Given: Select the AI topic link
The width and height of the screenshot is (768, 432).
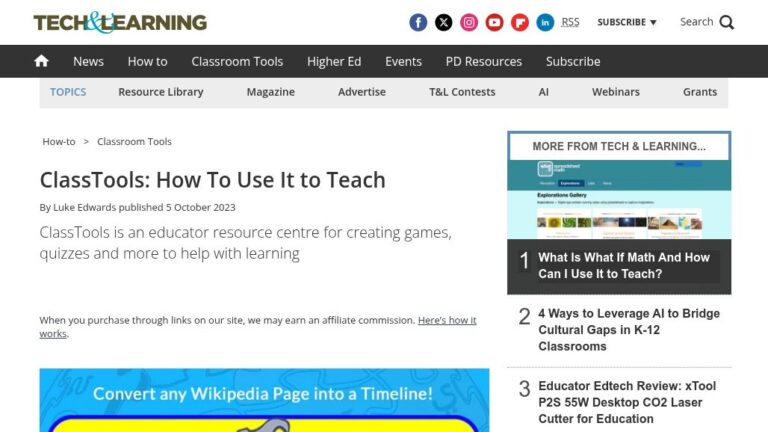Looking at the screenshot, I should pos(543,92).
